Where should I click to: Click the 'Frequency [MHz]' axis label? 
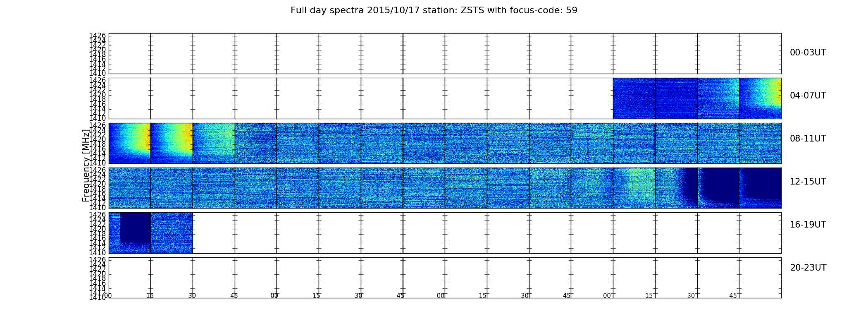click(86, 165)
